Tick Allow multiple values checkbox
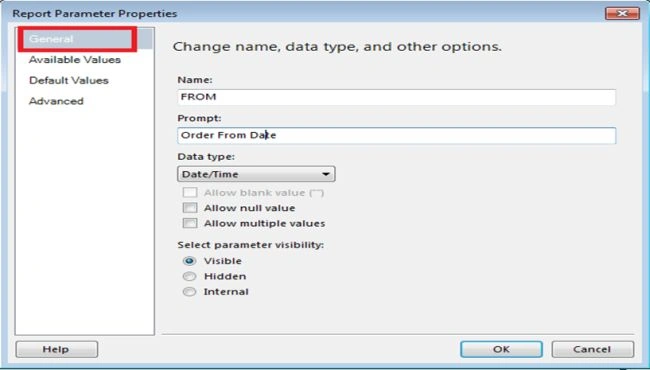Viewport: 650px width, 370px height. [190, 223]
